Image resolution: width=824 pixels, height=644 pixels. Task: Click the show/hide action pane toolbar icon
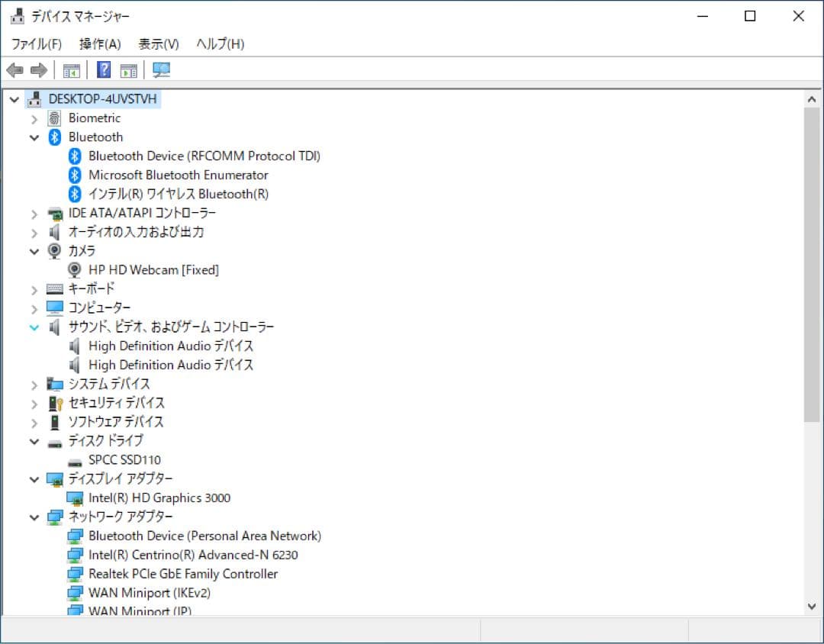(x=128, y=70)
